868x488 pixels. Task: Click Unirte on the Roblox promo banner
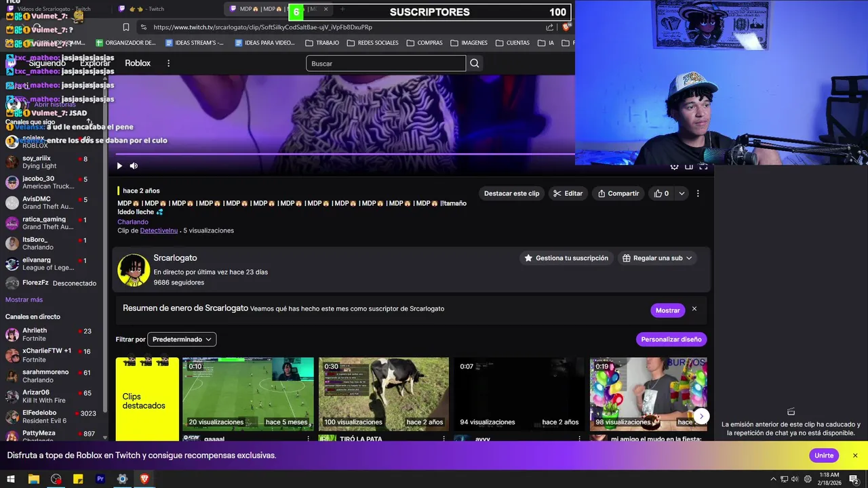tap(824, 455)
